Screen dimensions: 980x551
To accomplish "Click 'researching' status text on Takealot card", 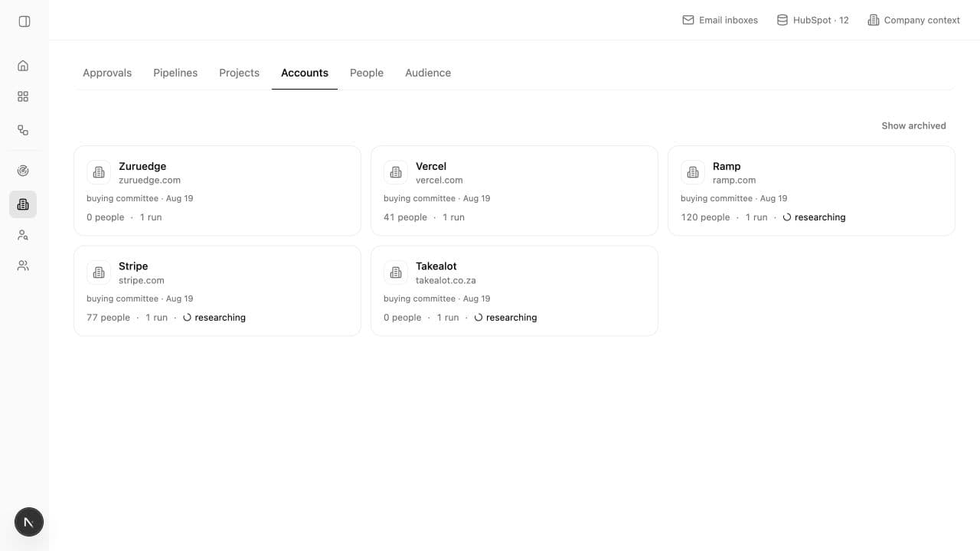I will 511,318.
